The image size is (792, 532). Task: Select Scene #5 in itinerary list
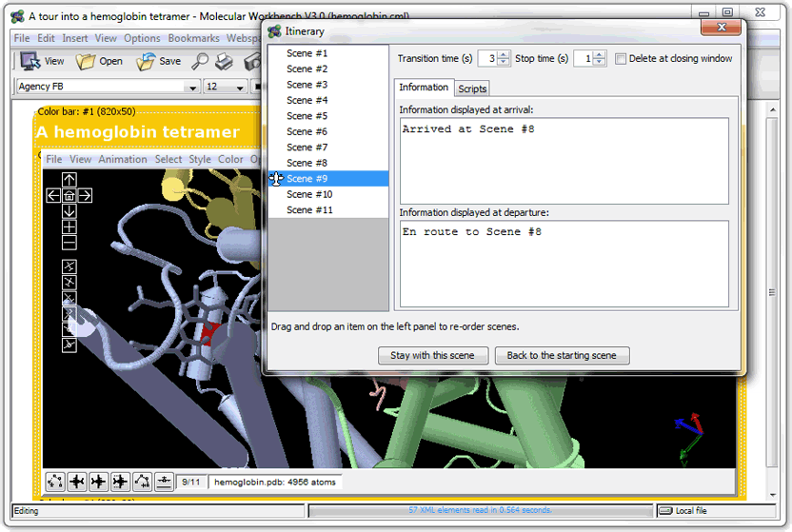pos(328,115)
